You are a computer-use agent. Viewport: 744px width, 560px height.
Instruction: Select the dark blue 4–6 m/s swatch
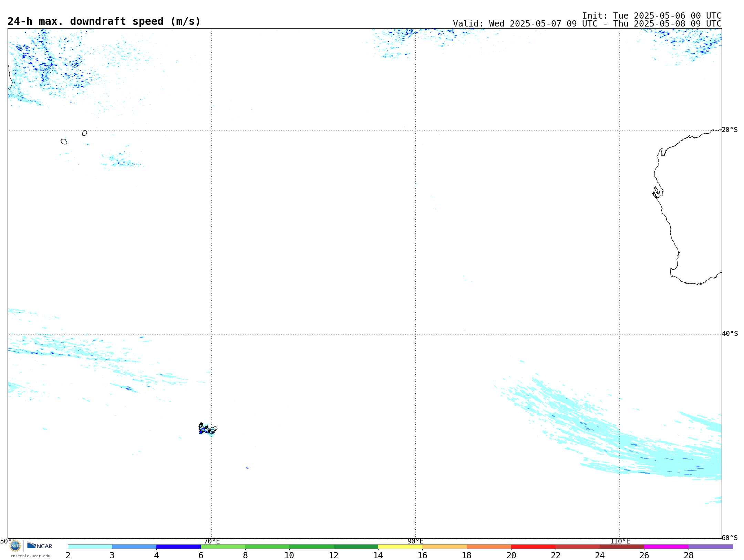click(178, 547)
